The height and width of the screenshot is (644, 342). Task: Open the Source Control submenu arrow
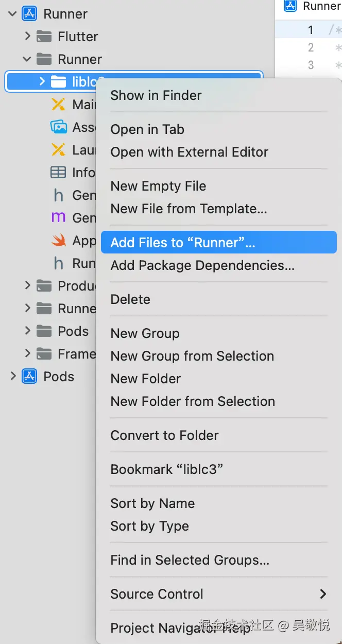point(323,594)
